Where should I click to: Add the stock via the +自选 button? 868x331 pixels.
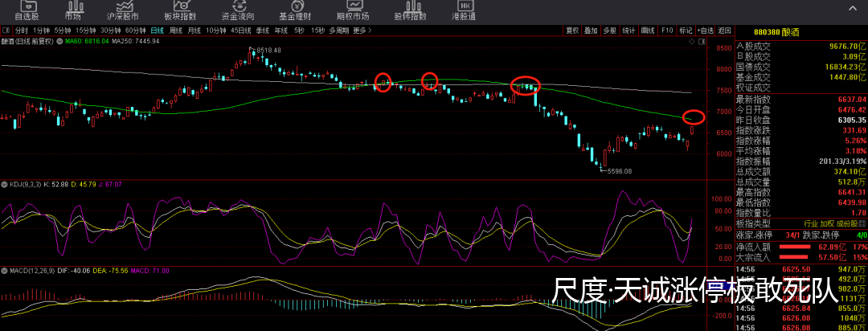(706, 31)
